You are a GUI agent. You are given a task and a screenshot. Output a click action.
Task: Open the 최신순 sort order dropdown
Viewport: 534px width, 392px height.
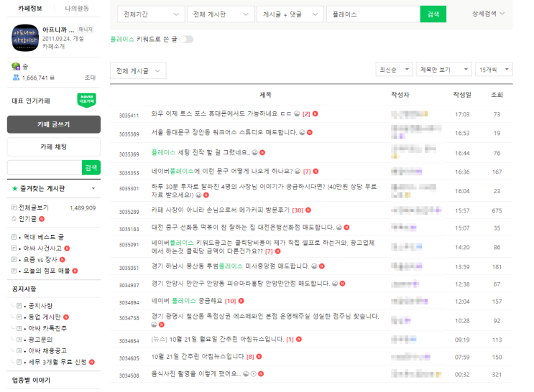click(x=394, y=70)
